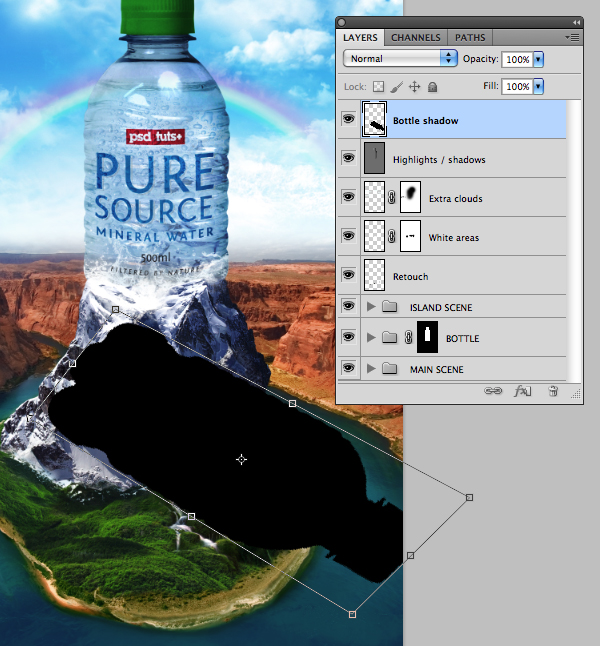Hide the Retouch layer

[348, 274]
